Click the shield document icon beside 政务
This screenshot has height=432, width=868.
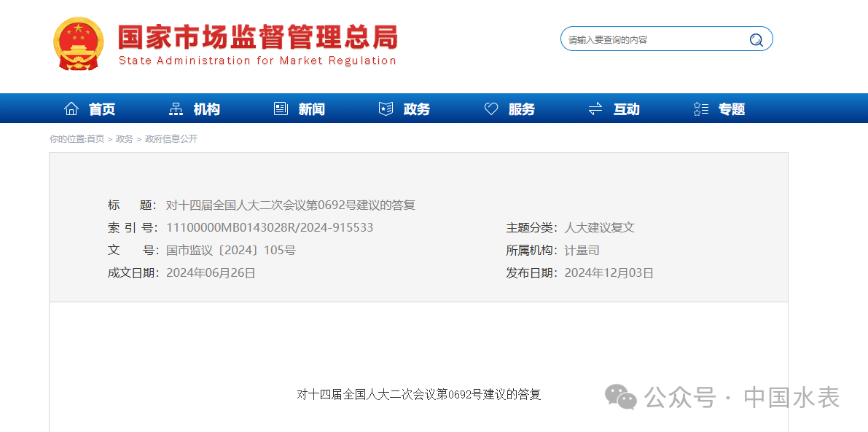coord(386,109)
